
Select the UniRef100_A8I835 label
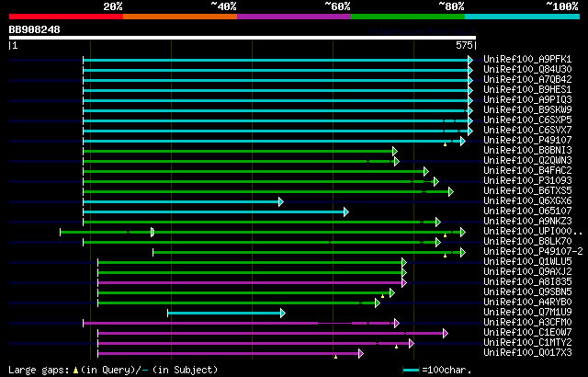click(x=527, y=282)
